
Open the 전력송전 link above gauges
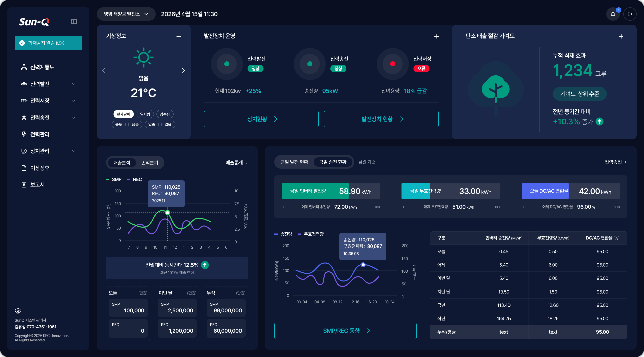615,162
